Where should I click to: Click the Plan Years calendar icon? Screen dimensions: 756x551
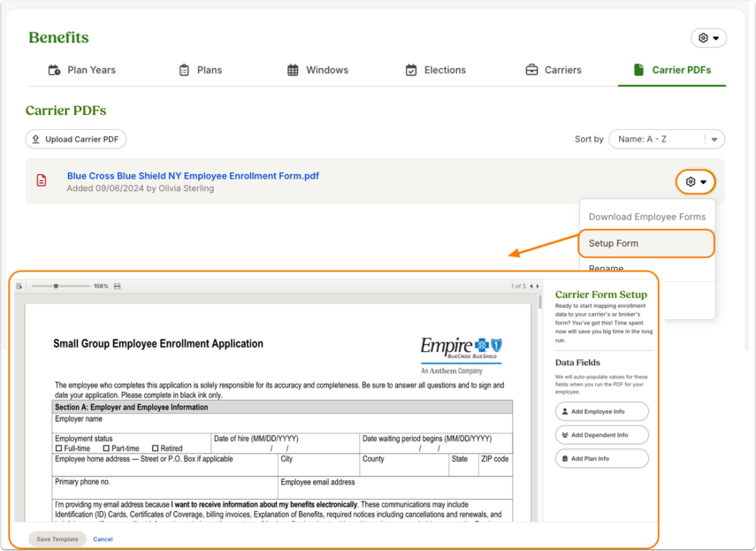click(54, 70)
